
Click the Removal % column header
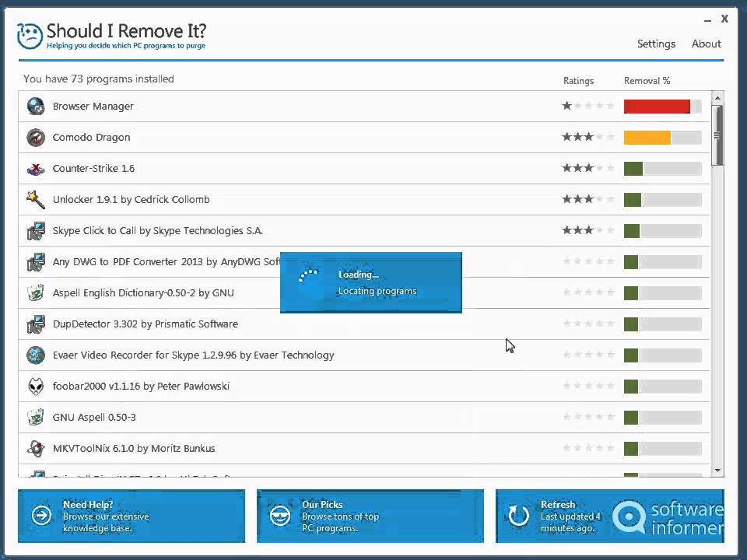[x=647, y=81]
